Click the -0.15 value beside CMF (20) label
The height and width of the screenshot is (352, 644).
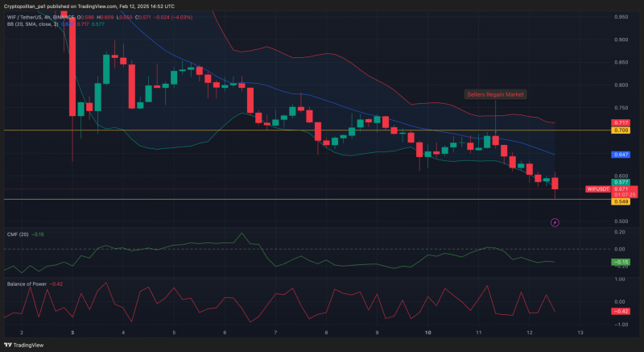(38, 234)
